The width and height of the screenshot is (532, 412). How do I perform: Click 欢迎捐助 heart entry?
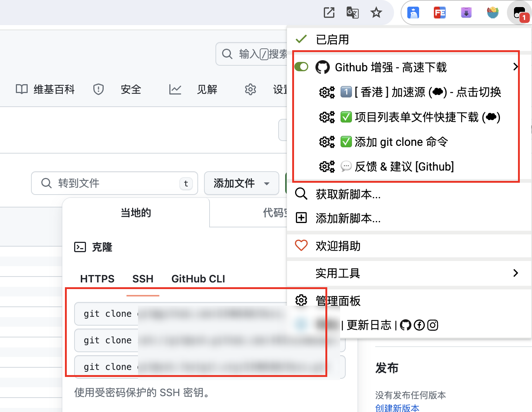point(409,246)
